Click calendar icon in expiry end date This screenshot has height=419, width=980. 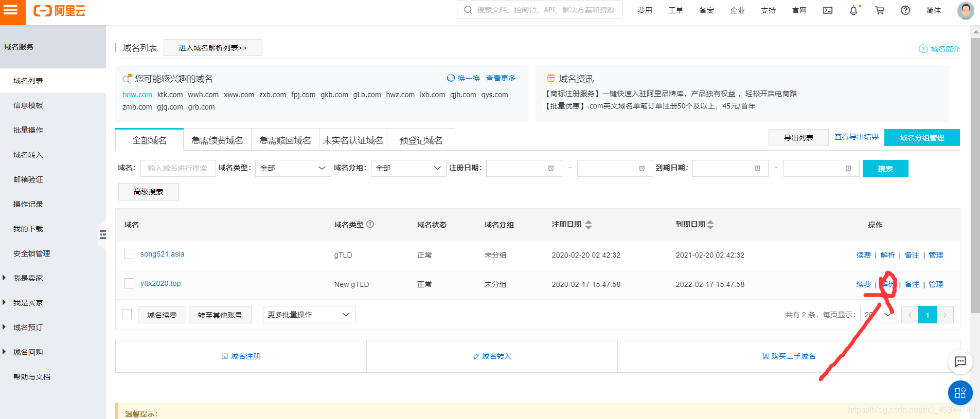pos(848,168)
